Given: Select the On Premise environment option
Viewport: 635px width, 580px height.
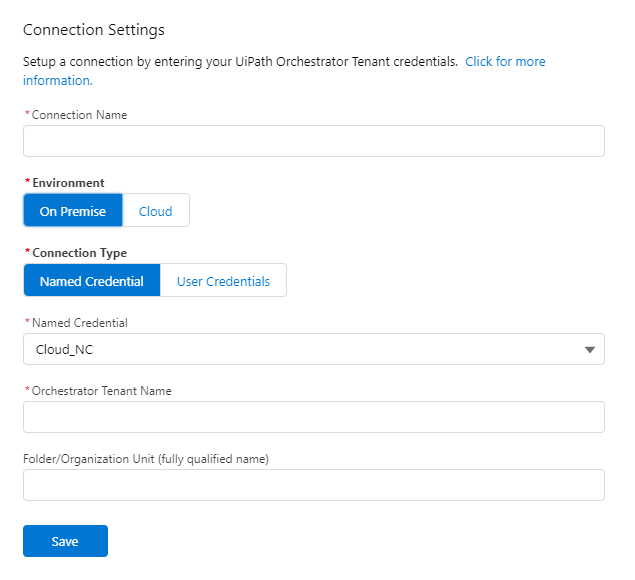Looking at the screenshot, I should [x=73, y=211].
